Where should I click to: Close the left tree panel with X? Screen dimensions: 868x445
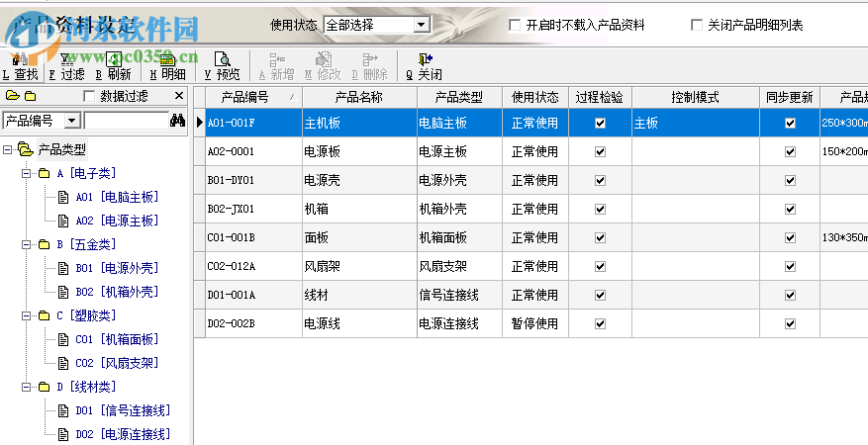[179, 96]
